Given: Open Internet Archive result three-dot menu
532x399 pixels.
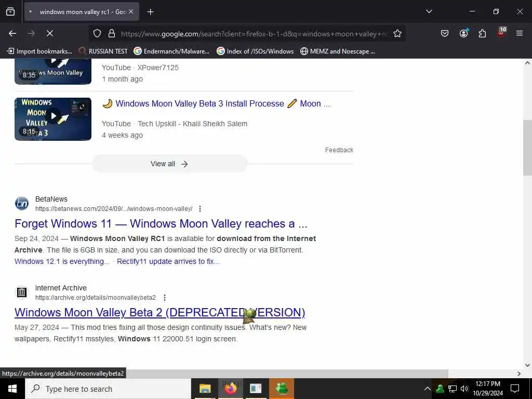Looking at the screenshot, I should tap(165, 298).
